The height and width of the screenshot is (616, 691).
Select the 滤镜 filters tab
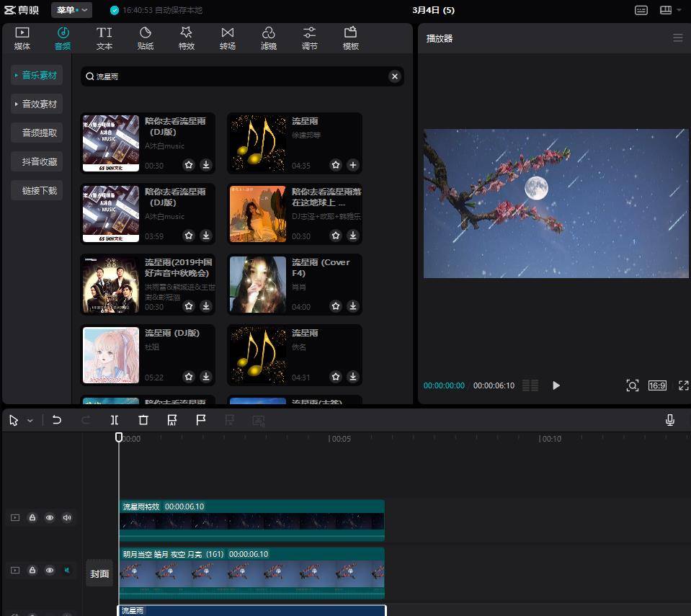268,38
